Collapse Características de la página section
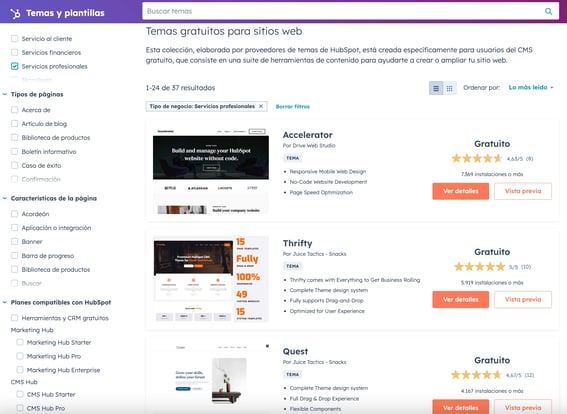Screen dimensions: 567x414 [5, 199]
